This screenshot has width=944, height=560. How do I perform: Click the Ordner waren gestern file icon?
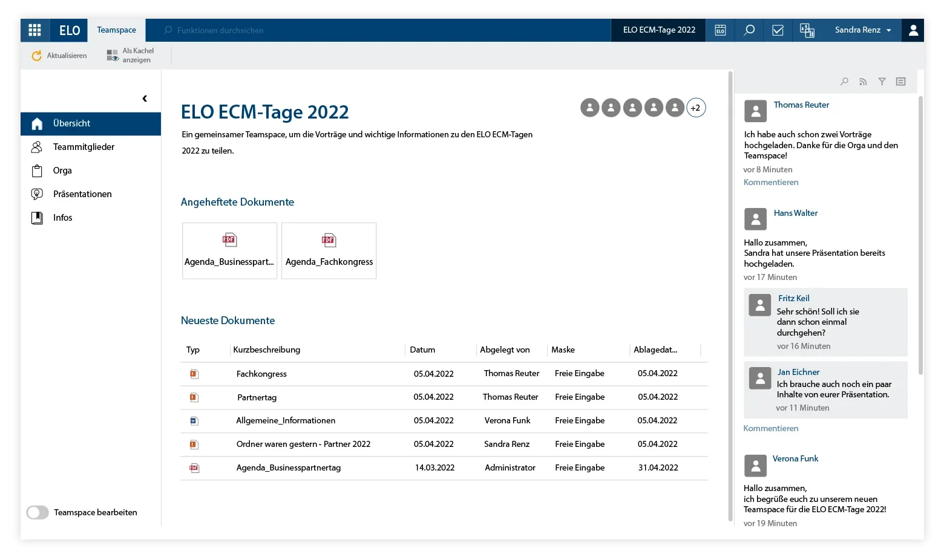coord(194,444)
